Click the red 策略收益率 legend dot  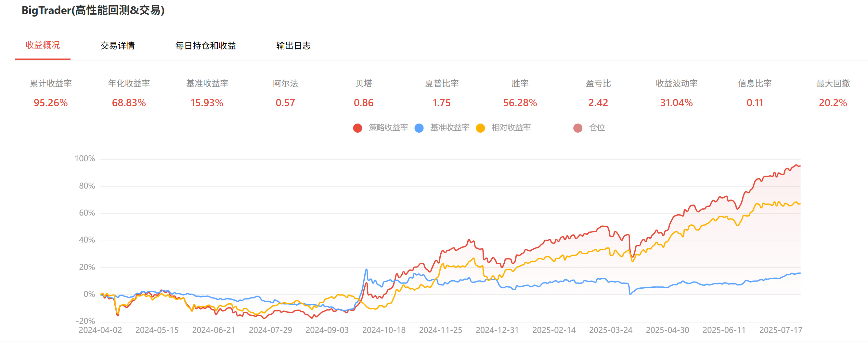coord(357,128)
